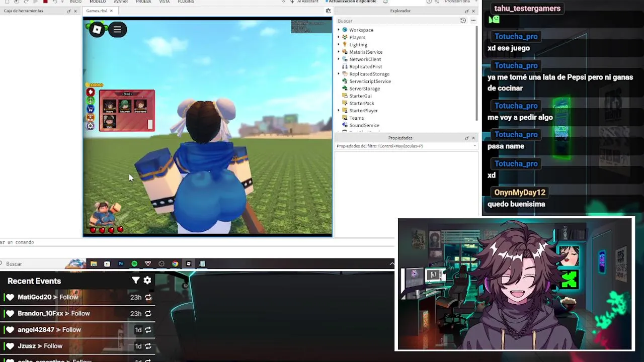
Task: Expand the NetworkClient node
Action: coord(339,59)
